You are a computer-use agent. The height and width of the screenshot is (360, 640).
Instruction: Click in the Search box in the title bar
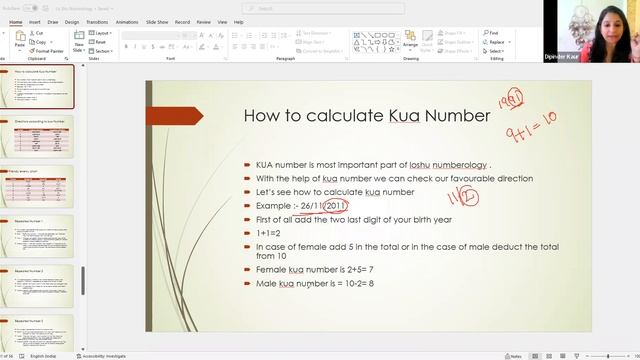click(x=323, y=8)
